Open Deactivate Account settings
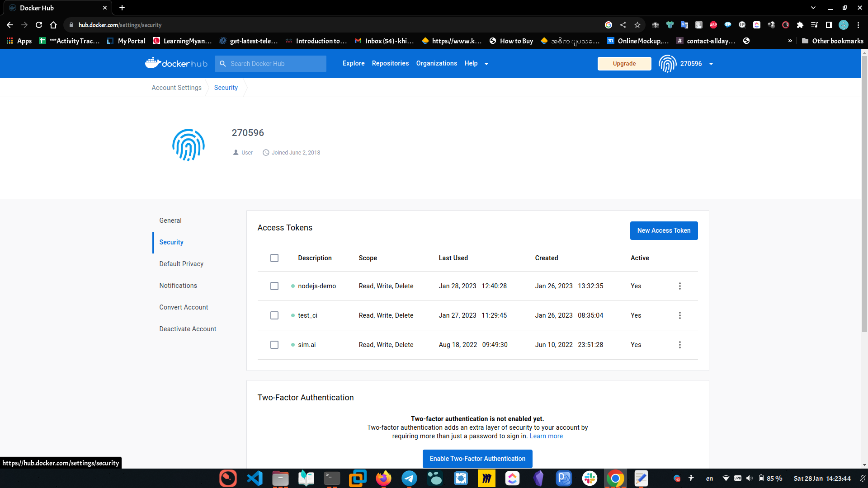The image size is (868, 488). 188,329
